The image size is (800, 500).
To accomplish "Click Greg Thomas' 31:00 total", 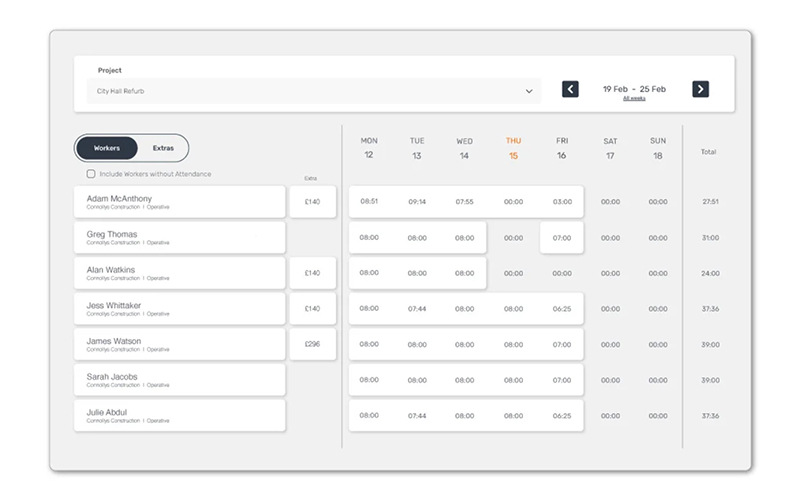I will pos(710,238).
